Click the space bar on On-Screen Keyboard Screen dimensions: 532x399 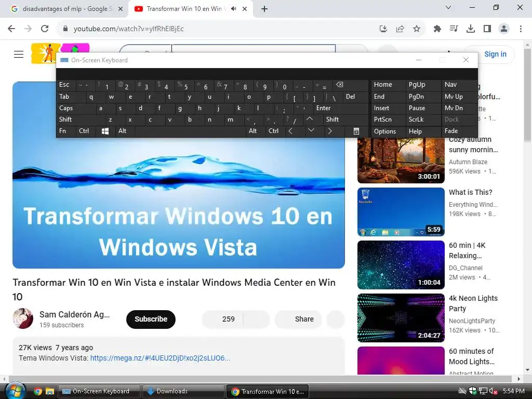tap(191, 131)
